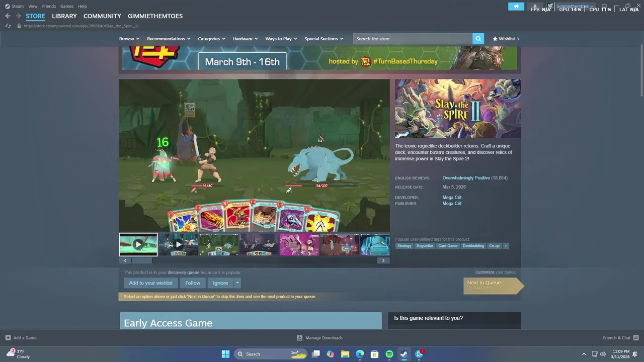Expand the Browse dropdown
This screenshot has width=644, height=362.
coord(129,39)
